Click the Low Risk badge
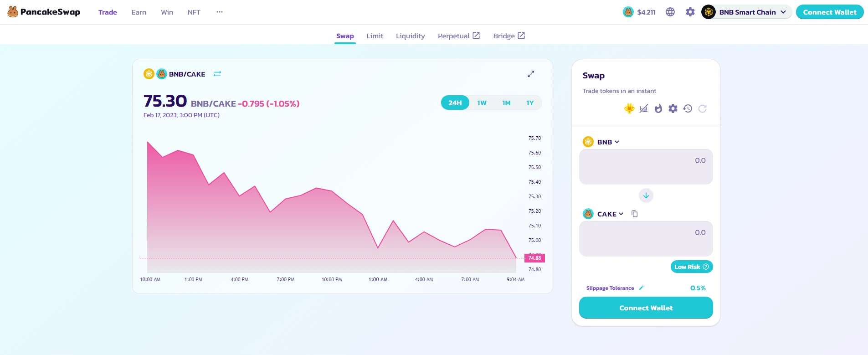This screenshot has width=868, height=355. point(692,267)
